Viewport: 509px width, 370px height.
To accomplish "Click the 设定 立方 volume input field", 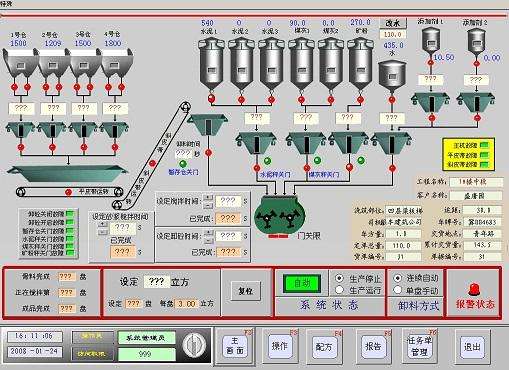I will click(156, 282).
